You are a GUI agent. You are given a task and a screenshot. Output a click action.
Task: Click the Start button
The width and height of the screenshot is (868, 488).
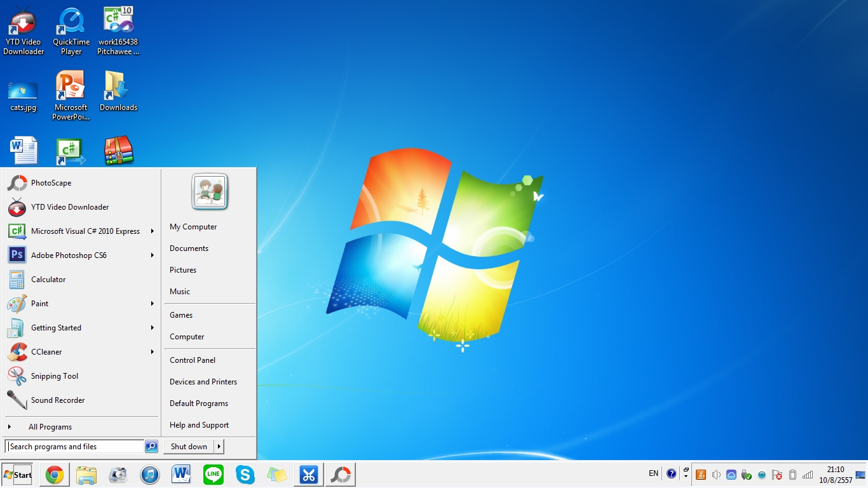tap(18, 475)
